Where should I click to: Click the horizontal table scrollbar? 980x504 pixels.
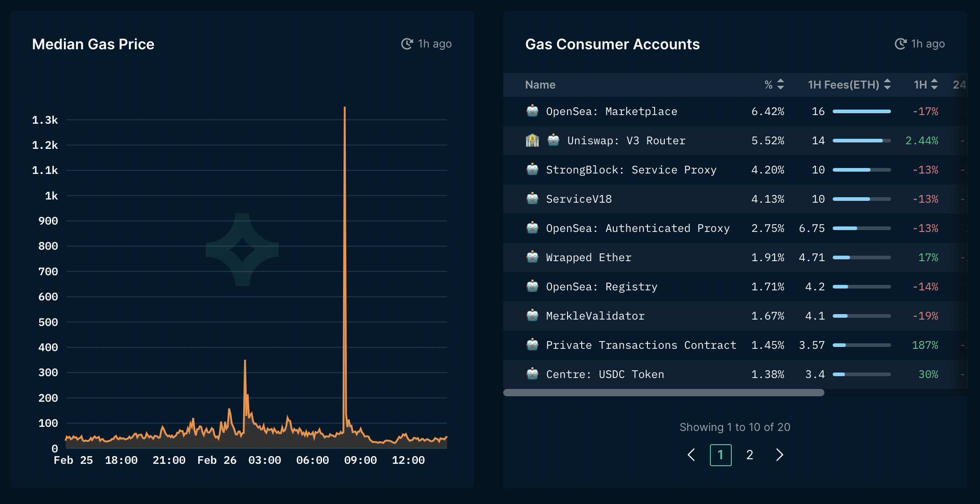[664, 393]
